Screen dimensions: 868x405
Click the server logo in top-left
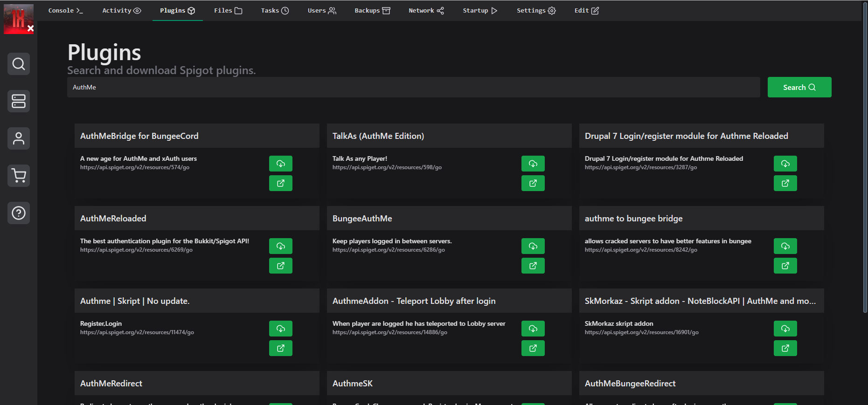(19, 19)
